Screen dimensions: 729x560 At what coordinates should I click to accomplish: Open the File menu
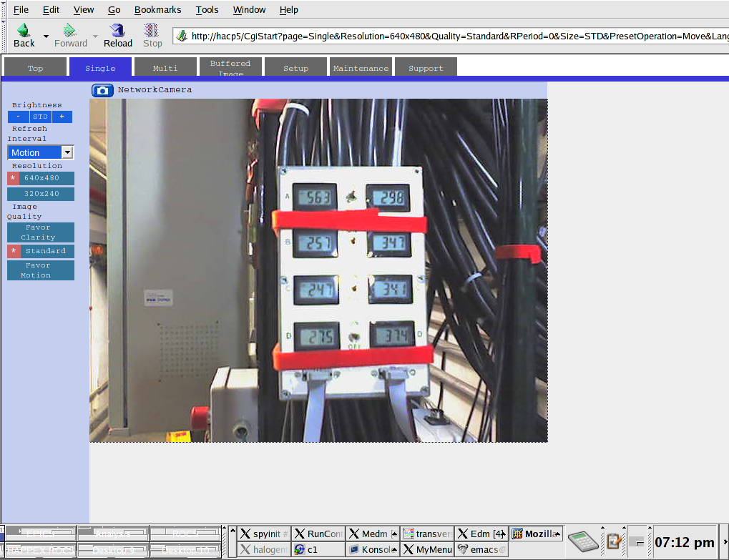point(21,10)
